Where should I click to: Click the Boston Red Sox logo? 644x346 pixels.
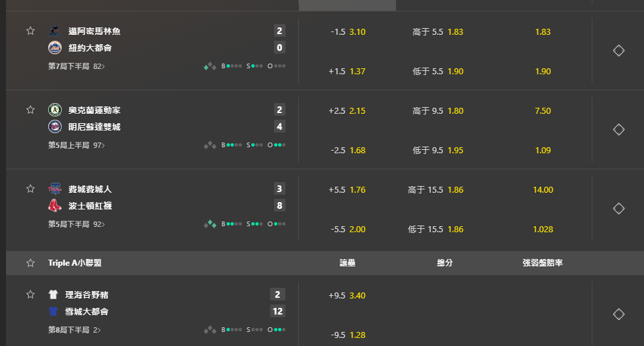(x=55, y=205)
